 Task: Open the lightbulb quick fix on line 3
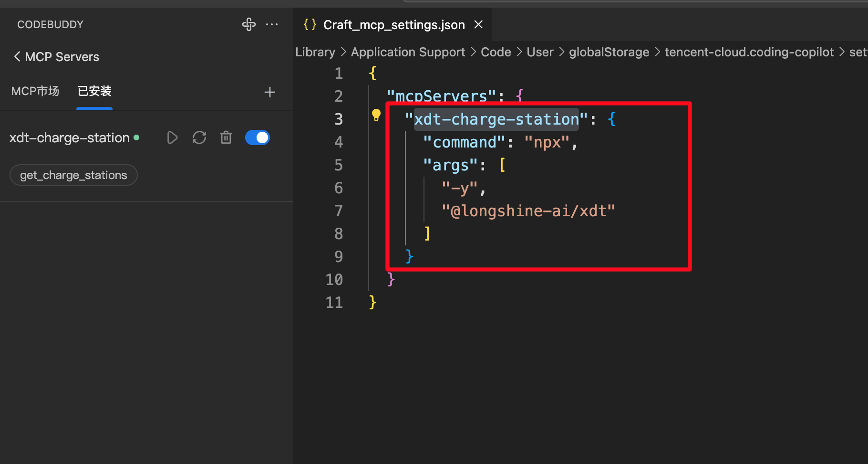point(376,115)
